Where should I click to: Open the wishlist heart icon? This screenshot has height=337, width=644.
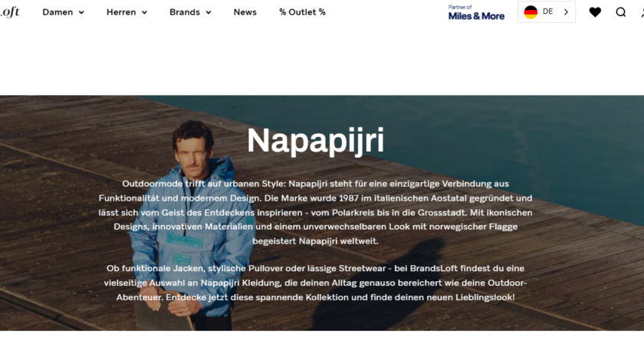click(595, 12)
